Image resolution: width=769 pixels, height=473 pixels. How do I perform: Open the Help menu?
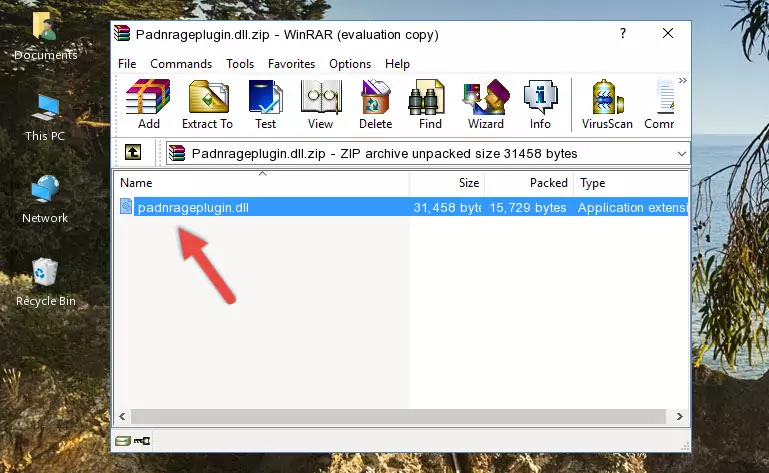click(397, 64)
